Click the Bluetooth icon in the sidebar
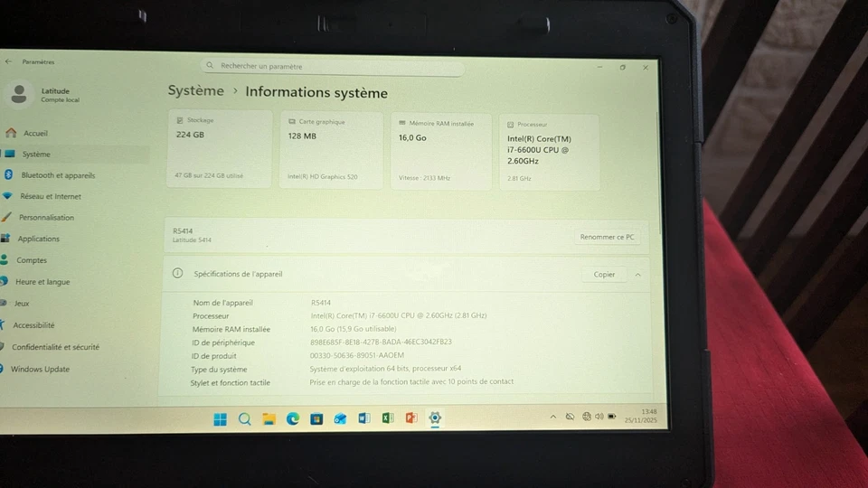This screenshot has width=868, height=488. 8,174
